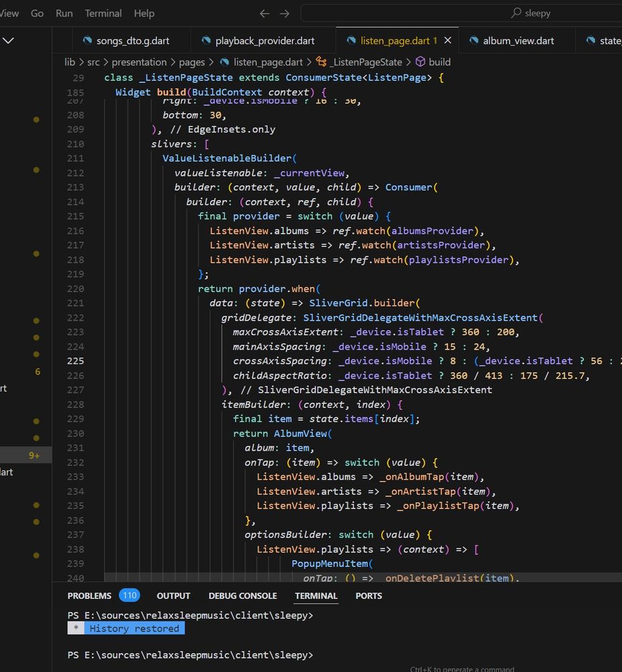622x672 pixels.
Task: Click the build method cube icon in breadcrumbs
Action: pyautogui.click(x=420, y=62)
